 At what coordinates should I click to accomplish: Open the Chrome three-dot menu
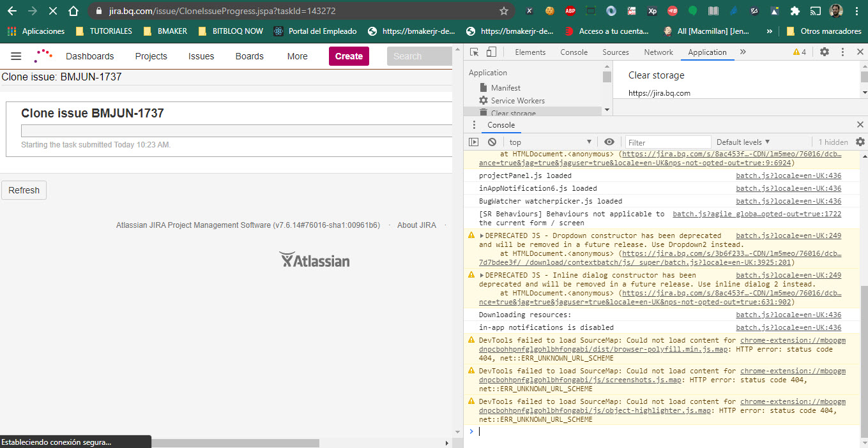point(857,11)
